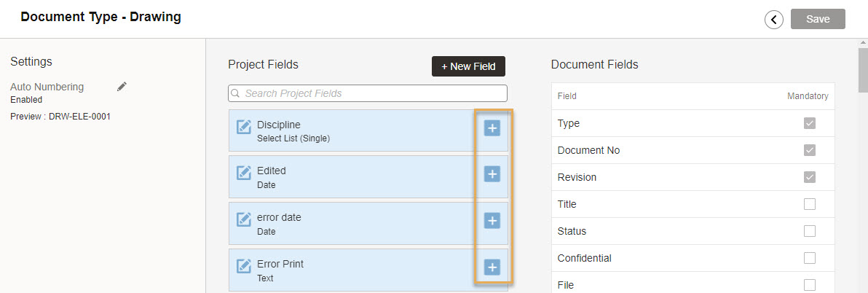Click the vertical scrollbar thumb
Viewport: 868px width, 293px height.
tap(862, 69)
